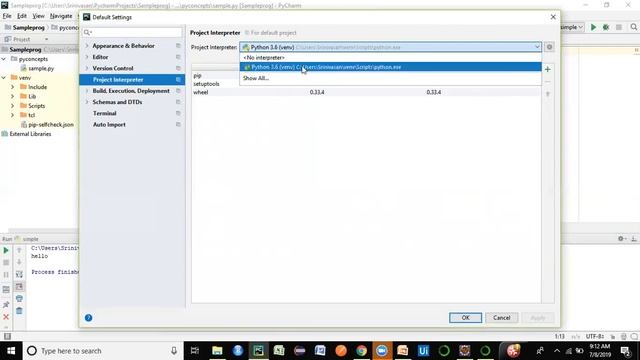Open the File menu
This screenshot has width=640, height=360.
coord(7,16)
